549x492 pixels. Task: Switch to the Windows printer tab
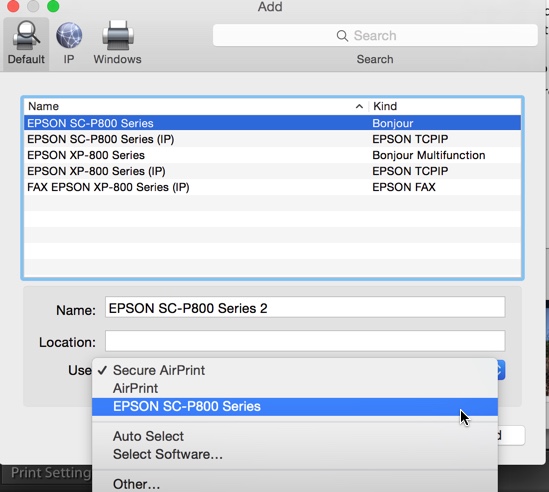click(x=117, y=43)
